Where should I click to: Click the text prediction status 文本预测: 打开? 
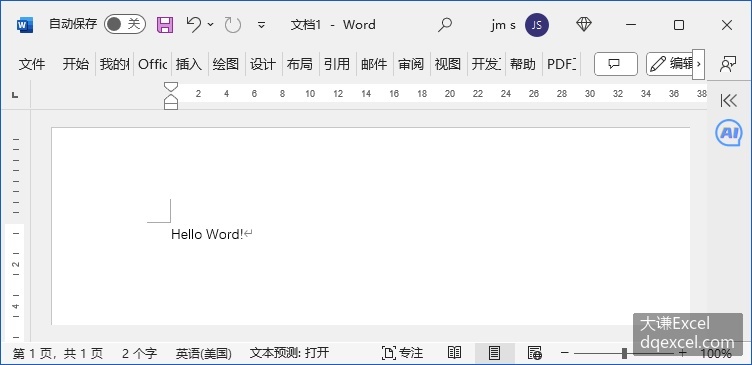pyautogui.click(x=289, y=353)
